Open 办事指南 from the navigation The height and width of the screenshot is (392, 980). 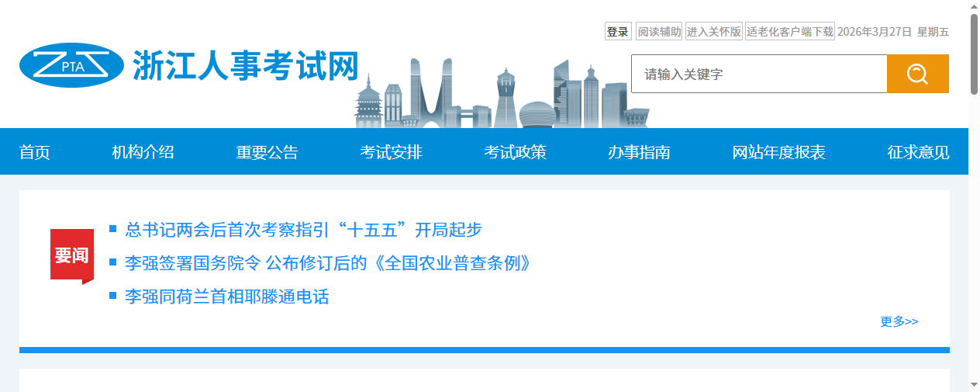[x=639, y=152]
